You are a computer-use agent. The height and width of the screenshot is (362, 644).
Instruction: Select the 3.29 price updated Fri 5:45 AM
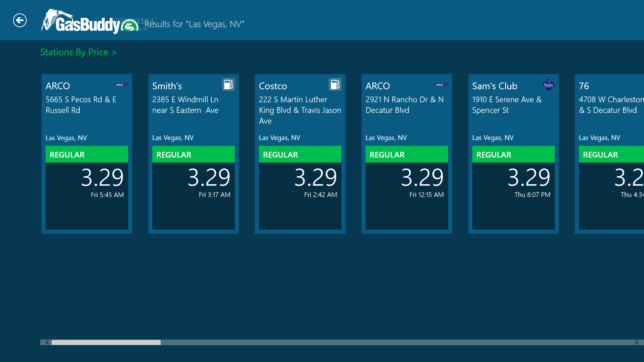pos(102,177)
